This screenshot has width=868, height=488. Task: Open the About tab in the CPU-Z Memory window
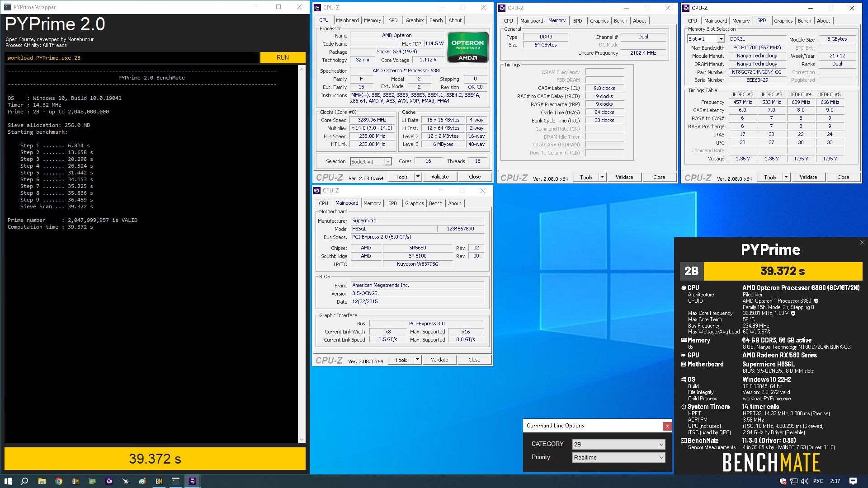[x=639, y=21]
